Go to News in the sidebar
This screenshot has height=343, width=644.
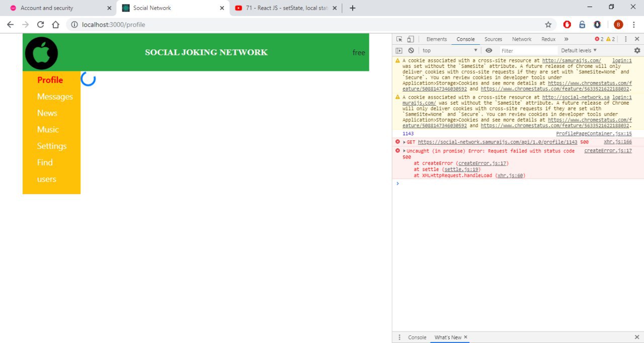coord(47,113)
